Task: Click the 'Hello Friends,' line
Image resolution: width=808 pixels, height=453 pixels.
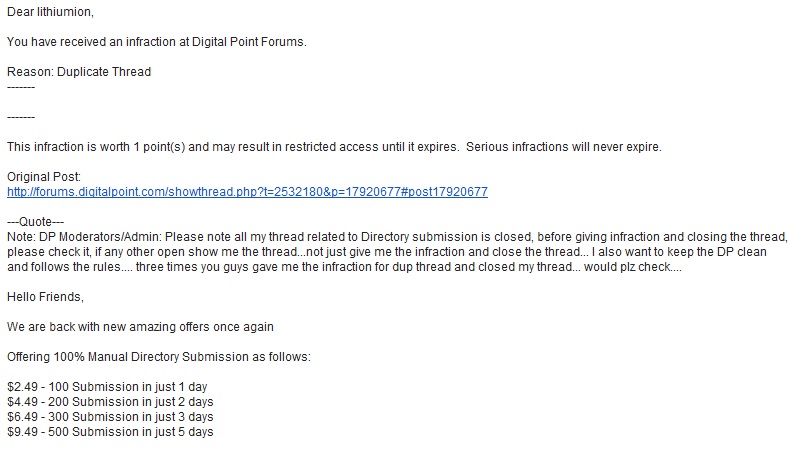Action: 45,297
